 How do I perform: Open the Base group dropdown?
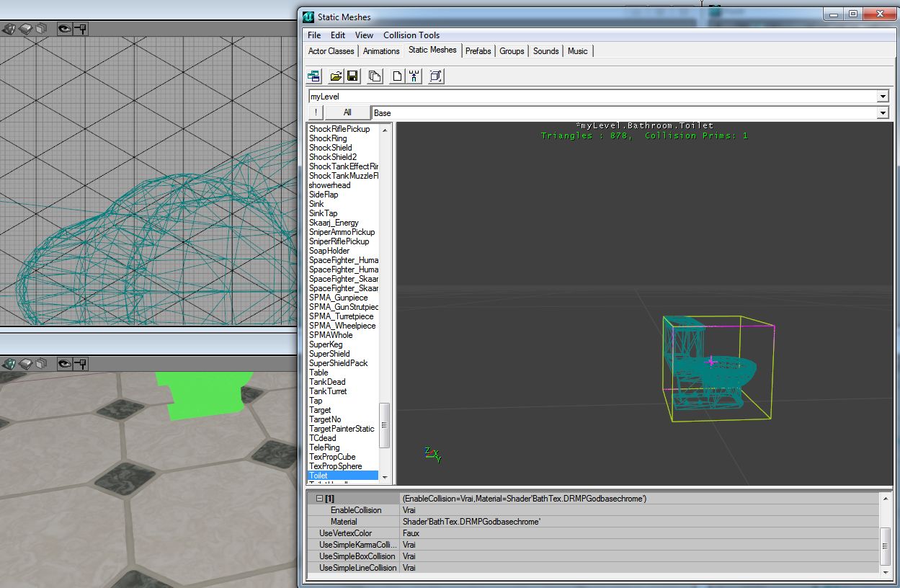point(883,113)
